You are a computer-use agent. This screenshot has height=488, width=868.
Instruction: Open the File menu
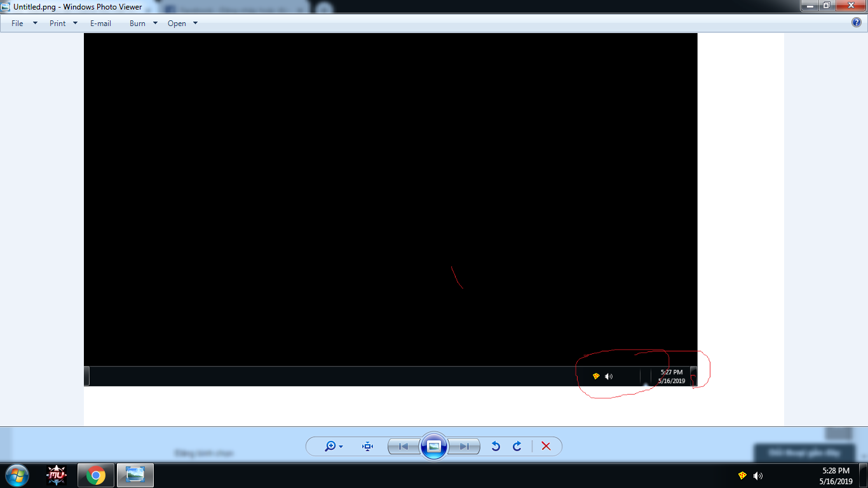tap(24, 24)
